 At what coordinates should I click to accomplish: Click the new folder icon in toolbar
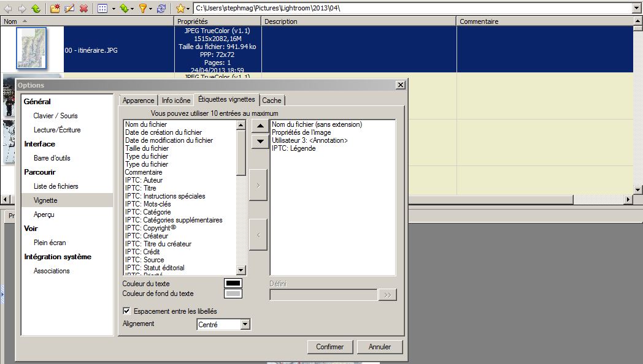pos(55,9)
